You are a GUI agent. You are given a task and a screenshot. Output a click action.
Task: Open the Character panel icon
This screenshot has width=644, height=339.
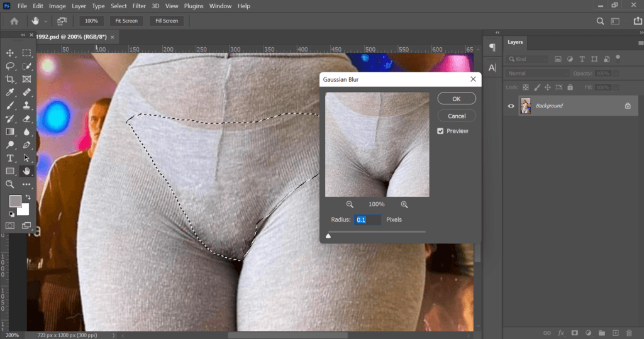492,68
